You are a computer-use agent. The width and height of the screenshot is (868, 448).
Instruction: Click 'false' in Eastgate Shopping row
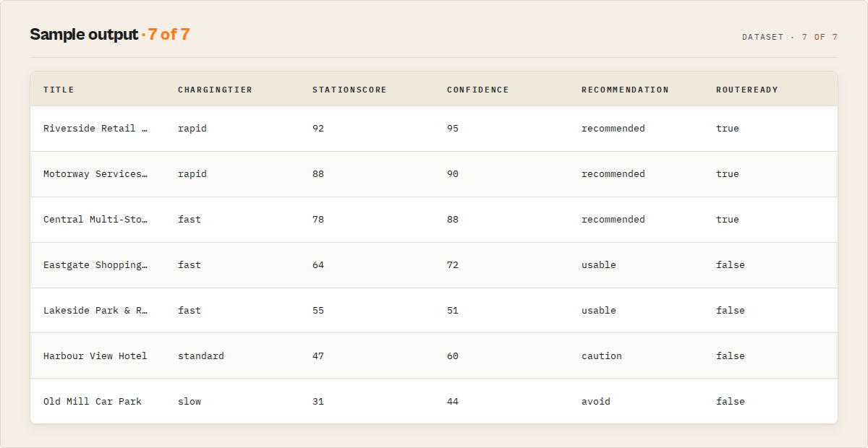point(731,265)
